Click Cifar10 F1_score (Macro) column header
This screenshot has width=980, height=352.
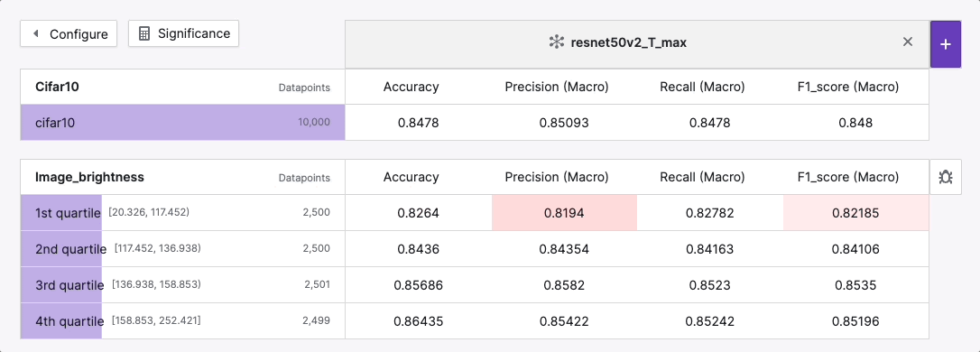coord(848,87)
